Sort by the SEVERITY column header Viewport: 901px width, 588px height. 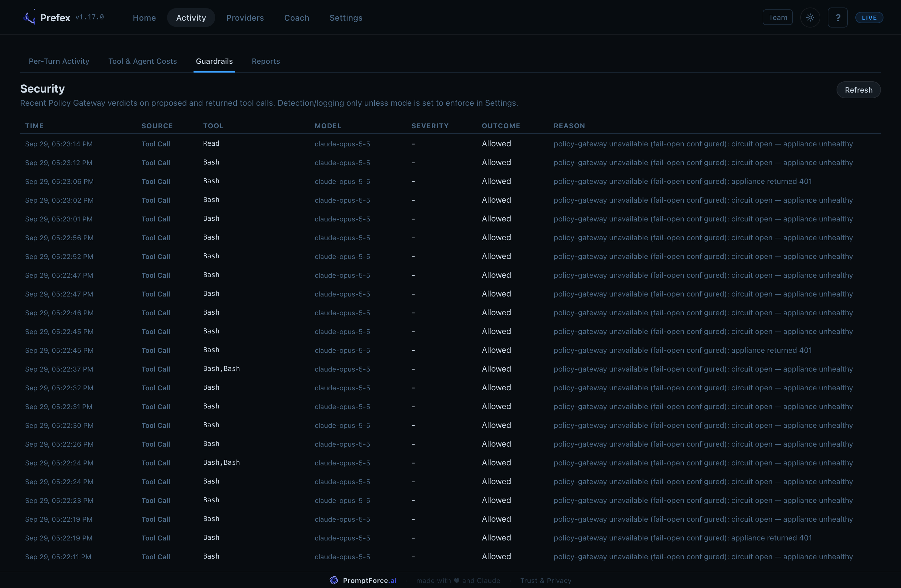tap(430, 126)
